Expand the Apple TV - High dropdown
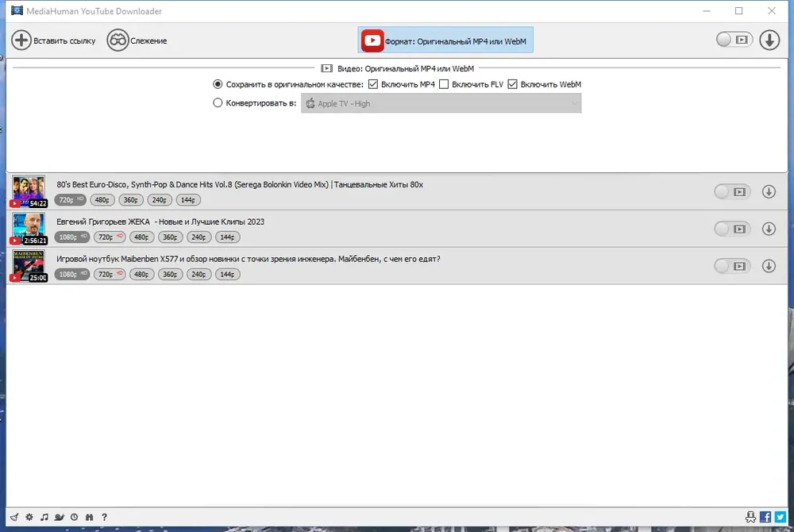The width and height of the screenshot is (794, 532). pos(441,103)
